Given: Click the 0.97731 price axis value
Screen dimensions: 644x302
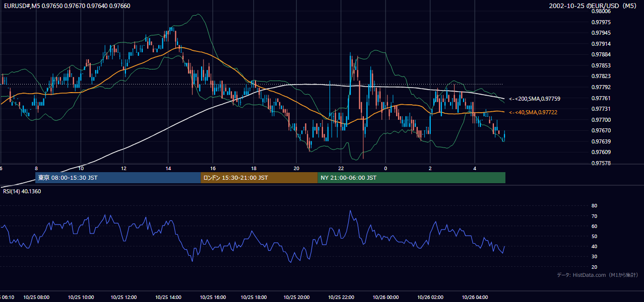Looking at the screenshot, I should pos(601,109).
